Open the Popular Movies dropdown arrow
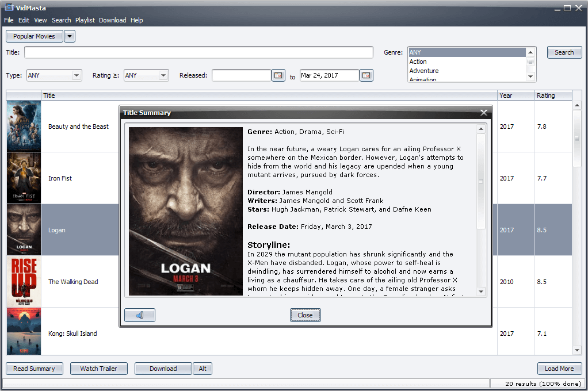Viewport: 588px width, 391px height. (x=69, y=36)
